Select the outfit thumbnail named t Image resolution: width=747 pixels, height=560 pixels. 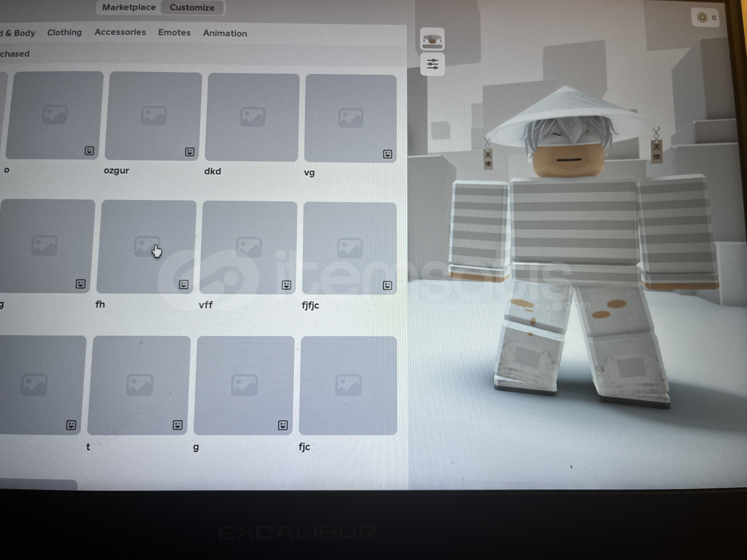pyautogui.click(x=139, y=385)
